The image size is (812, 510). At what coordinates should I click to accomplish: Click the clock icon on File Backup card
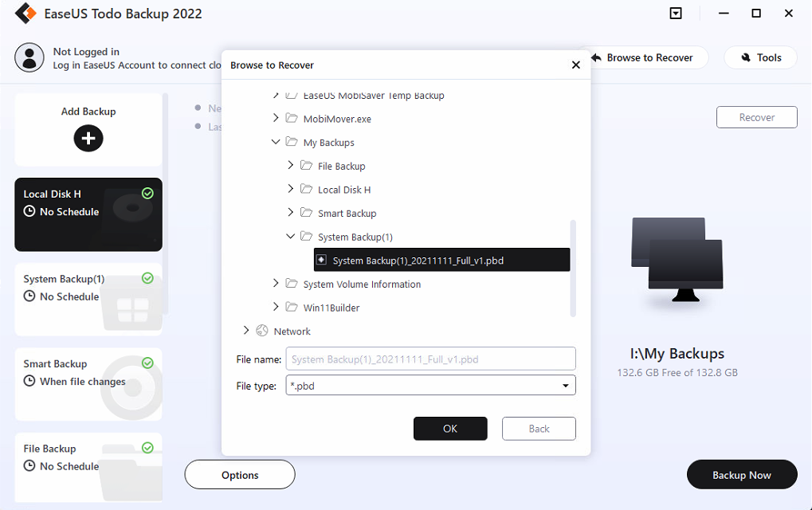point(29,466)
